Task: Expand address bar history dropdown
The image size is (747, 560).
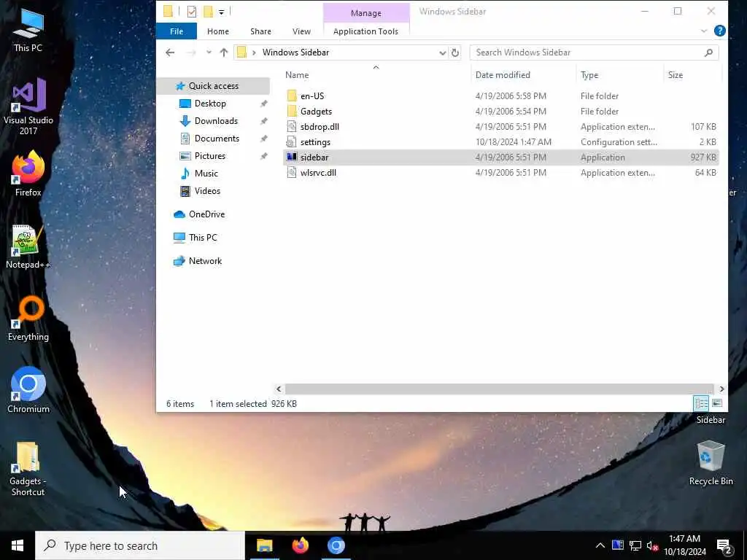Action: tap(443, 52)
